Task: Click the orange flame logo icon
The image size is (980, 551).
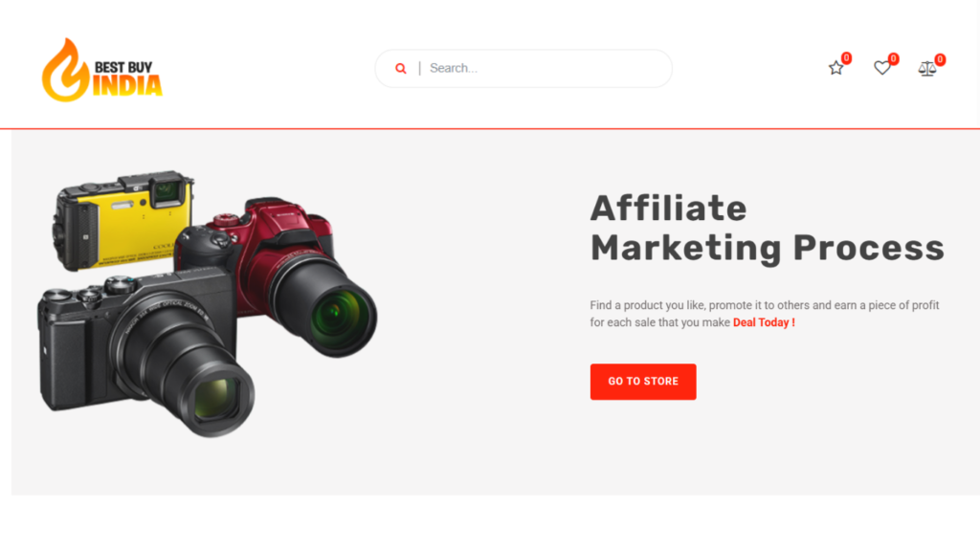Action: 65,70
